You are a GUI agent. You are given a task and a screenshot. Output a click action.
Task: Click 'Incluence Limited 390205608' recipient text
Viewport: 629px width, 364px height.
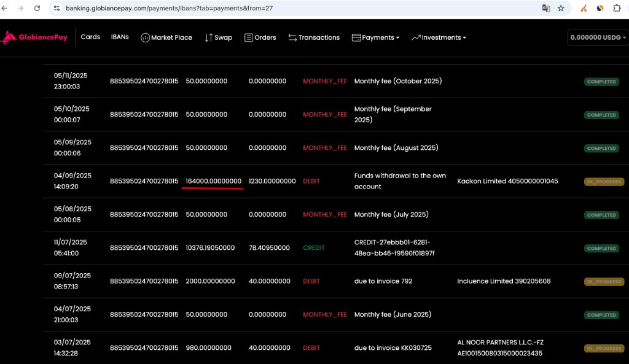point(504,281)
